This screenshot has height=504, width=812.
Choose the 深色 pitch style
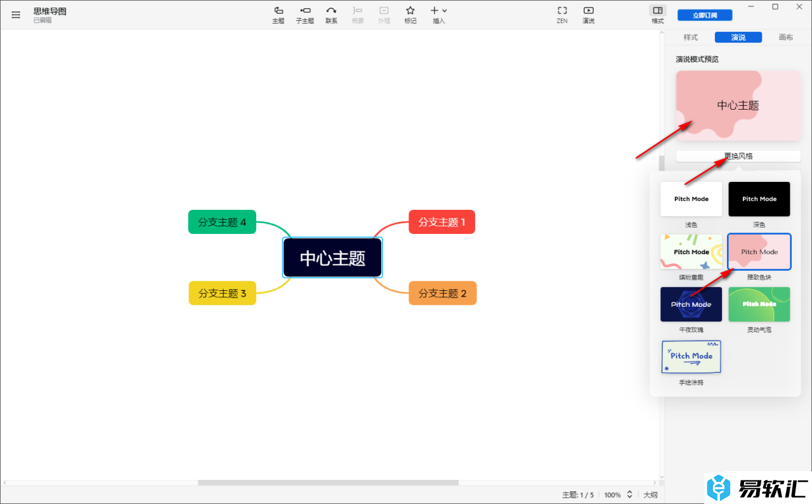(x=759, y=199)
